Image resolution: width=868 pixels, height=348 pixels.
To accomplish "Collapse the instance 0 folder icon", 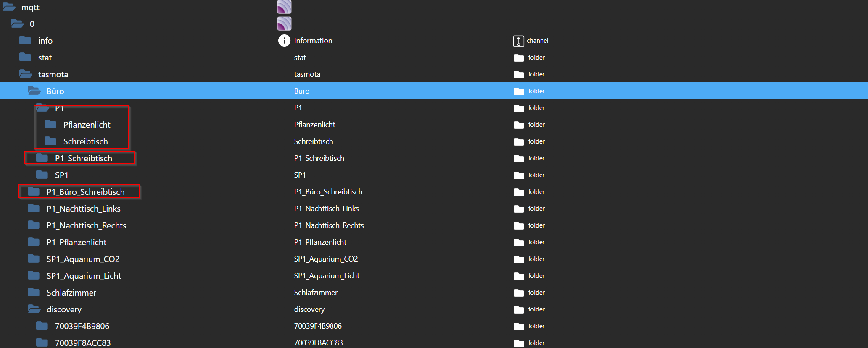I will coord(17,24).
